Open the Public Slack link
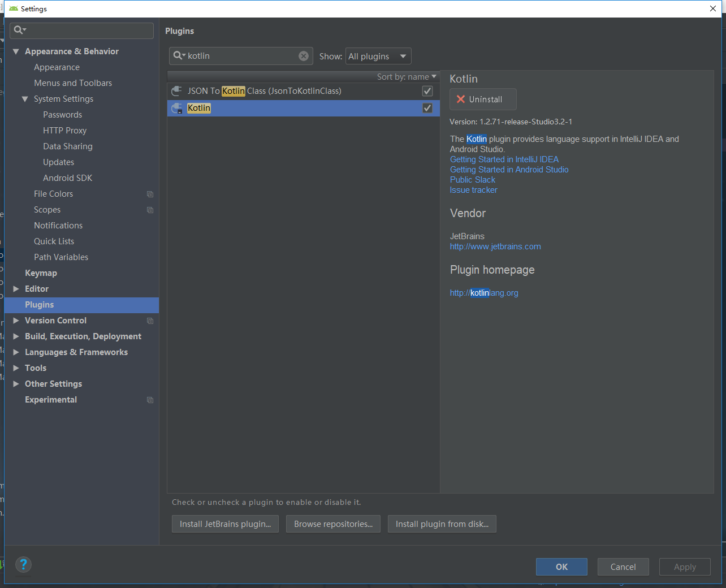 point(473,180)
